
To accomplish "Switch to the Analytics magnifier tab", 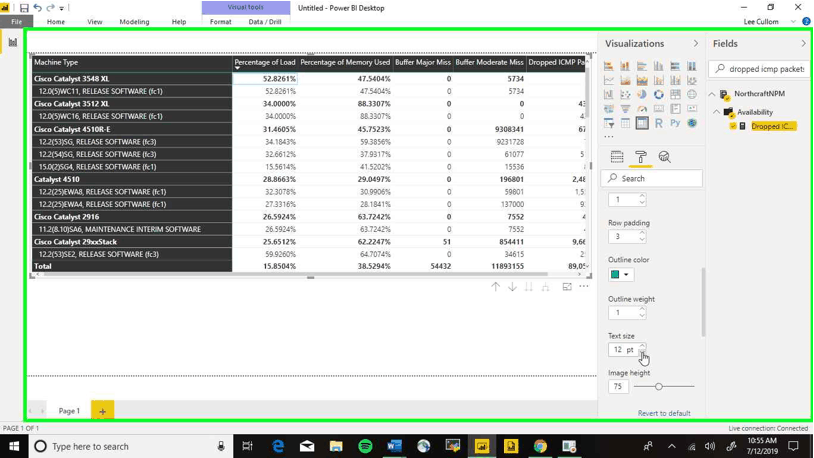I will 664,157.
